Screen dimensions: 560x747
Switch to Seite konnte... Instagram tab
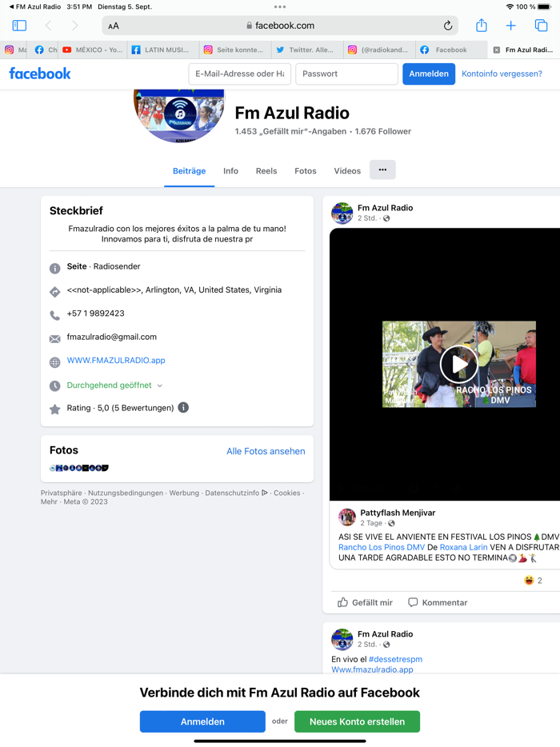(234, 50)
